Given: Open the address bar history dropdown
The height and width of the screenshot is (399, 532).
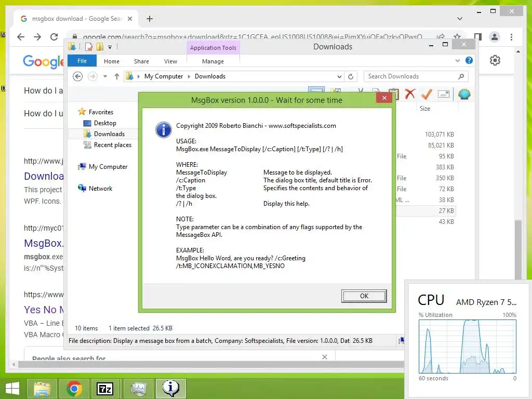Looking at the screenshot, I should click(339, 77).
